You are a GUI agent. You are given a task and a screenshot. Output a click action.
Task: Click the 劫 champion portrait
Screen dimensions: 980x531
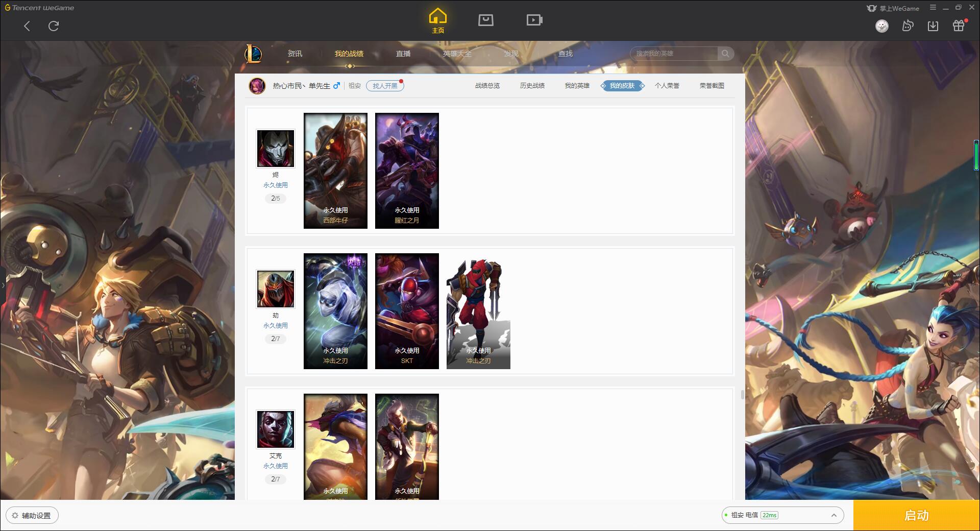point(276,289)
